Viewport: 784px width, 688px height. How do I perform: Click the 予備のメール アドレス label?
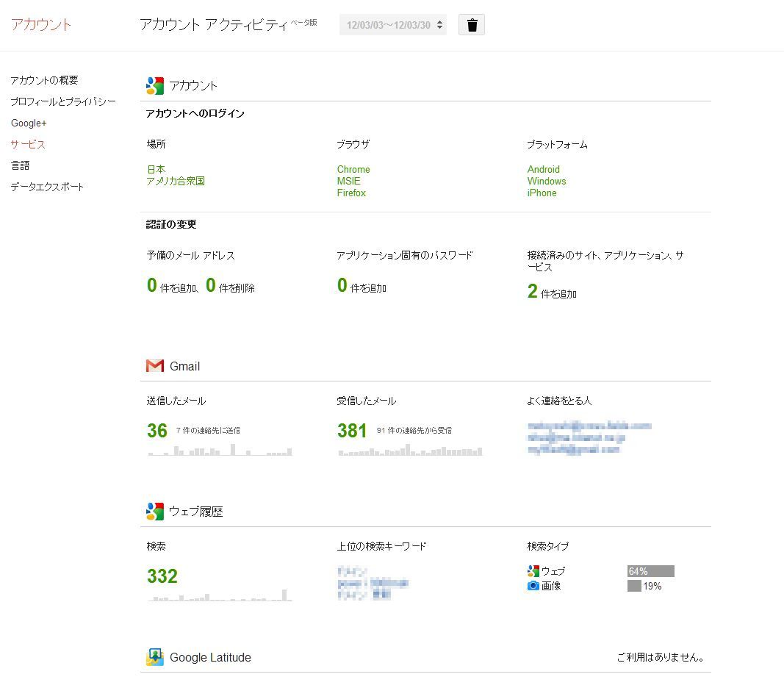[x=190, y=255]
